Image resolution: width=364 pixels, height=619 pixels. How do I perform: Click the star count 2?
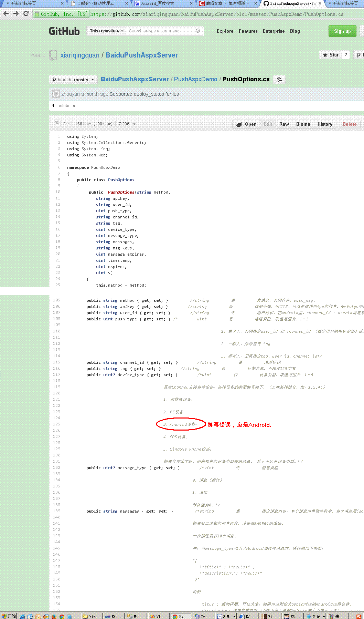[x=346, y=55]
